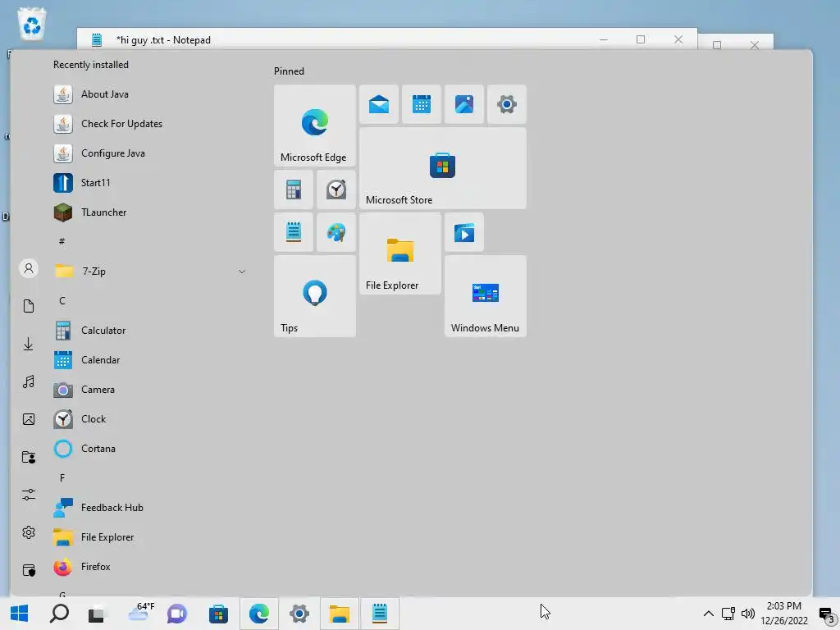The height and width of the screenshot is (630, 840).
Task: Launch Cortana from the app list
Action: coord(150,449)
